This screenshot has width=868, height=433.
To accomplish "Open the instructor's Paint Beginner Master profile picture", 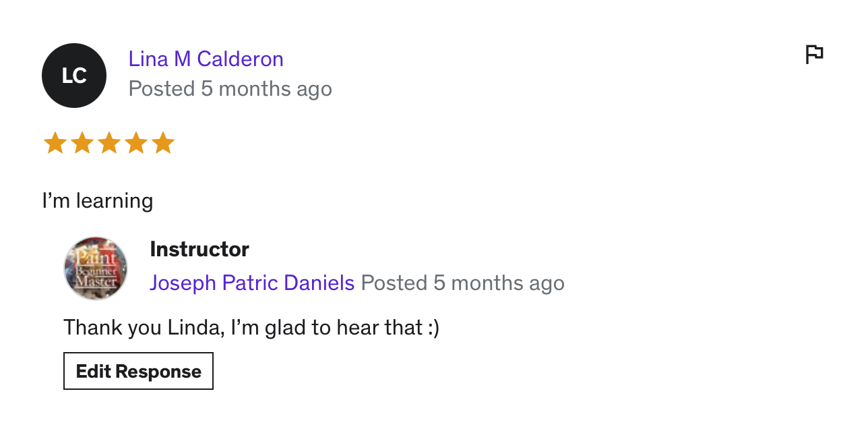I will 96,268.
